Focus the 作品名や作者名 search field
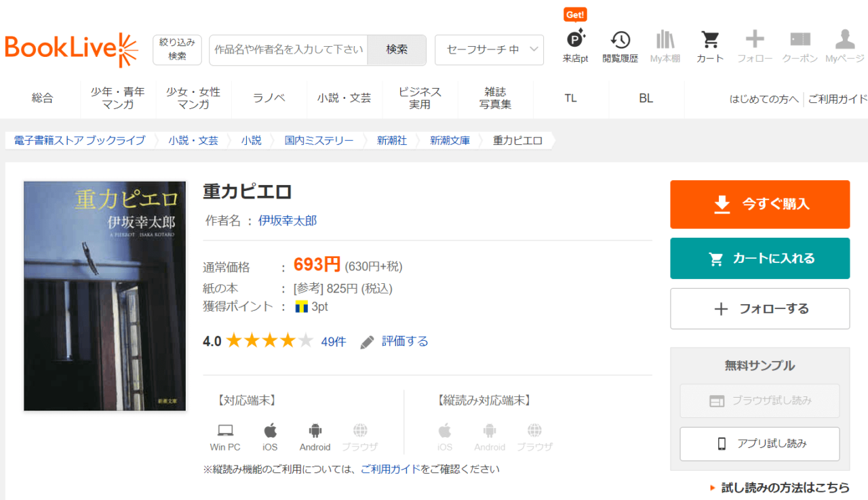Screen dimensions: 868x500 [x=288, y=49]
